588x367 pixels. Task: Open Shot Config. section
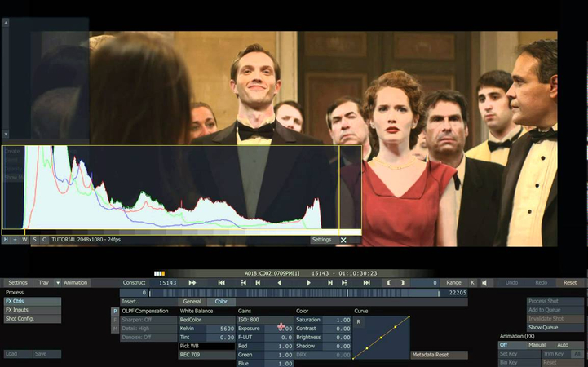33,319
